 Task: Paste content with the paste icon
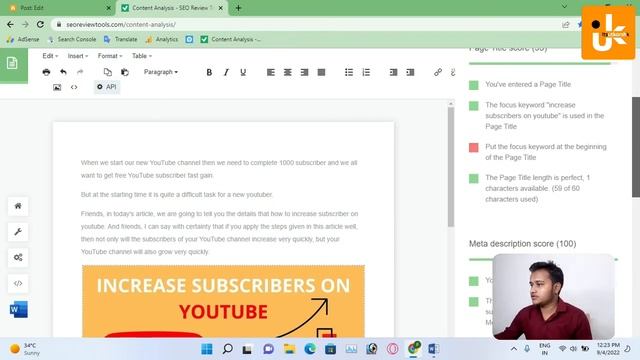pos(124,72)
